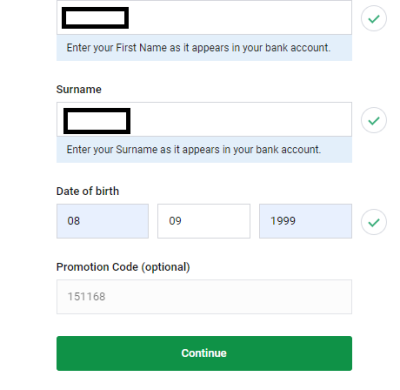Click the 1999 year value text

283,221
